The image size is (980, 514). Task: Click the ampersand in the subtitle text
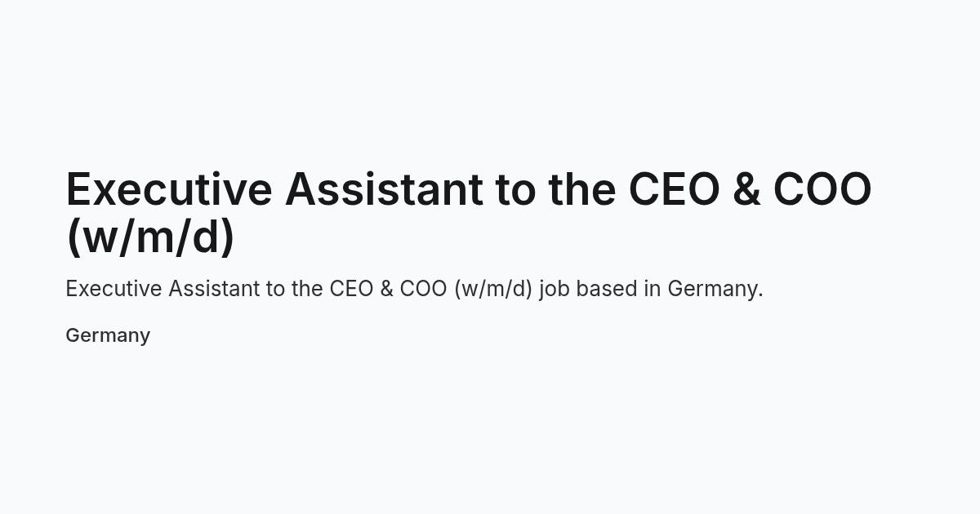[386, 289]
